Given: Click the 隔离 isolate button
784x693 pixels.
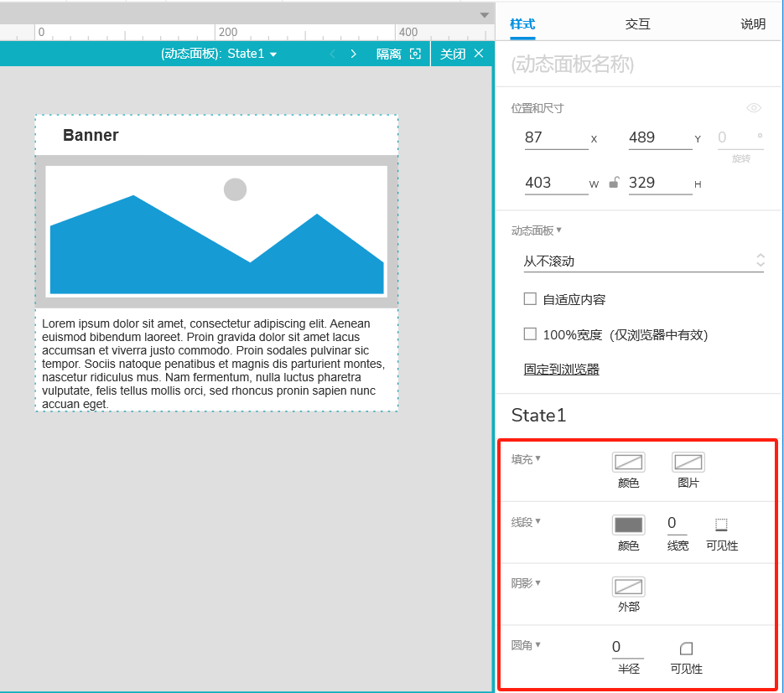Looking at the screenshot, I should [398, 54].
